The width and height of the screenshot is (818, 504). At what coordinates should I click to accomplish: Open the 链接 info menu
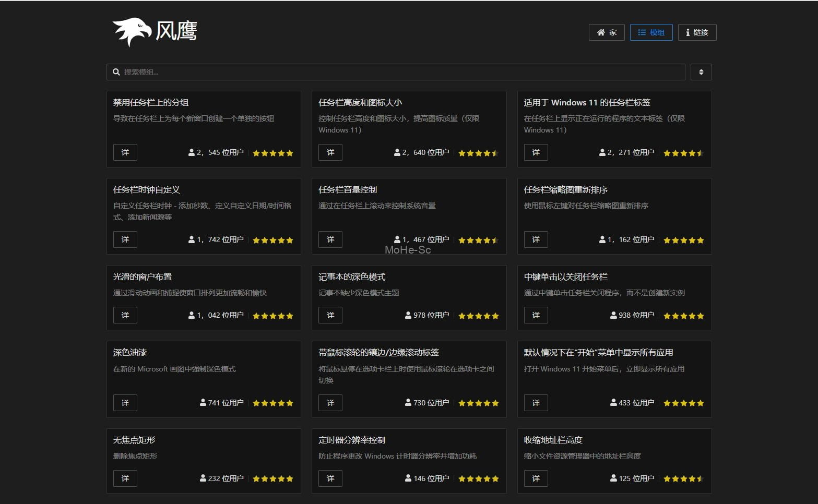tap(697, 32)
